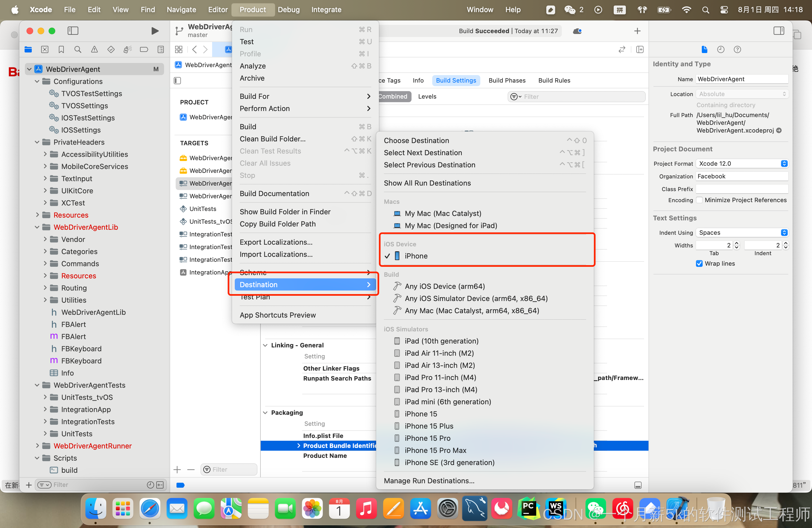
Task: Open the Debug navigator spray icon
Action: click(x=127, y=49)
